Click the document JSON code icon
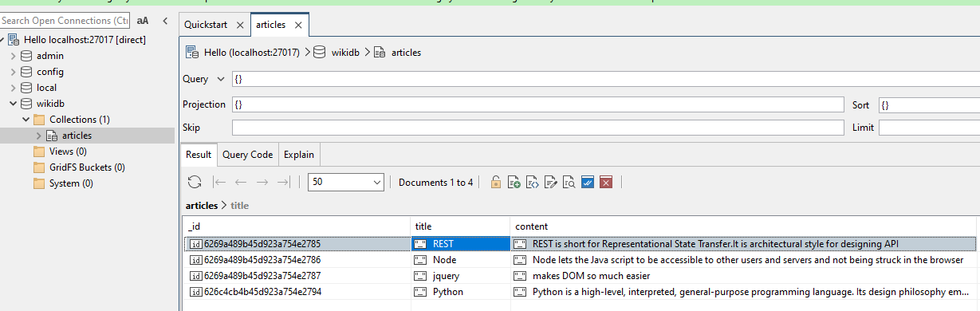The width and height of the screenshot is (980, 311). tap(533, 183)
